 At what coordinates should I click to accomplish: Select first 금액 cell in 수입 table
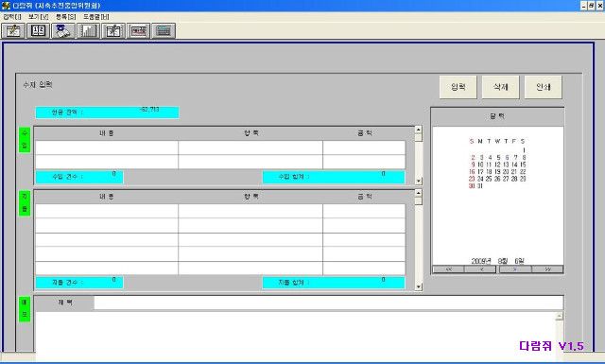coord(364,147)
